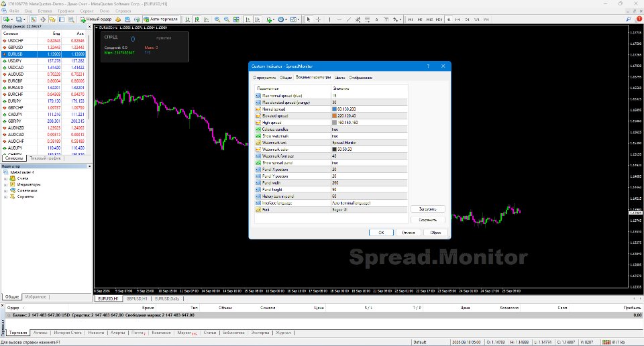The image size is (644, 346).
Task: Toggle the Navigator folder-star icon
Action: [52, 19]
